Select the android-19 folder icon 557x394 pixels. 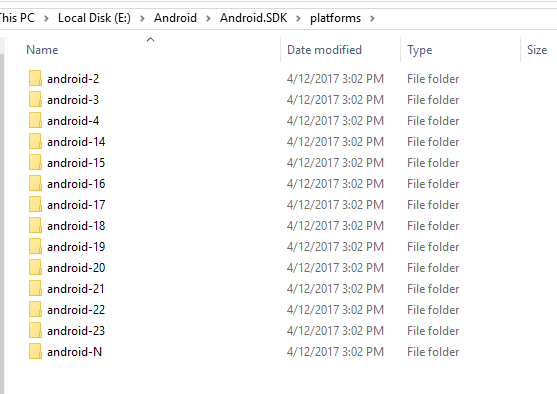tap(35, 246)
